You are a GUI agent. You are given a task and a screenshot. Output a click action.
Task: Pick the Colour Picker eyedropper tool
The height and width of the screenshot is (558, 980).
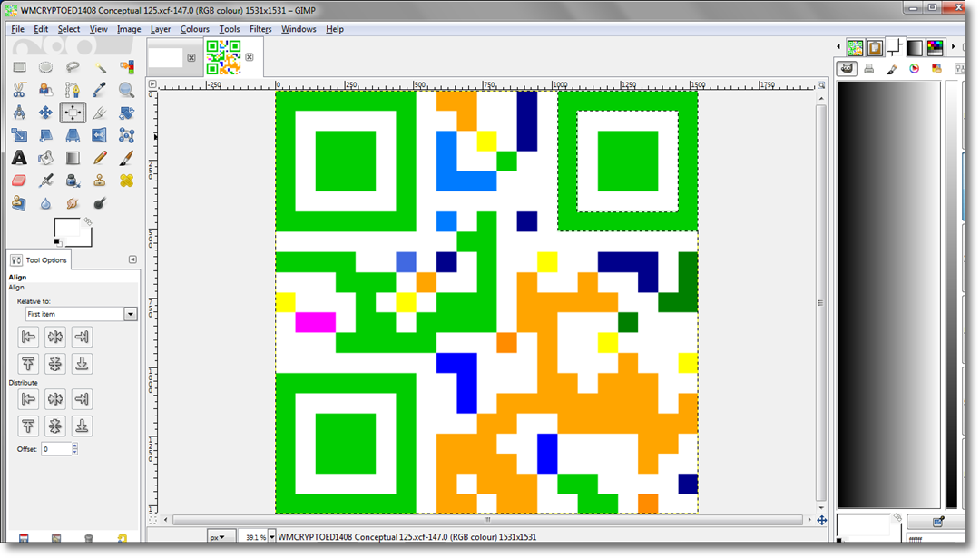click(100, 90)
